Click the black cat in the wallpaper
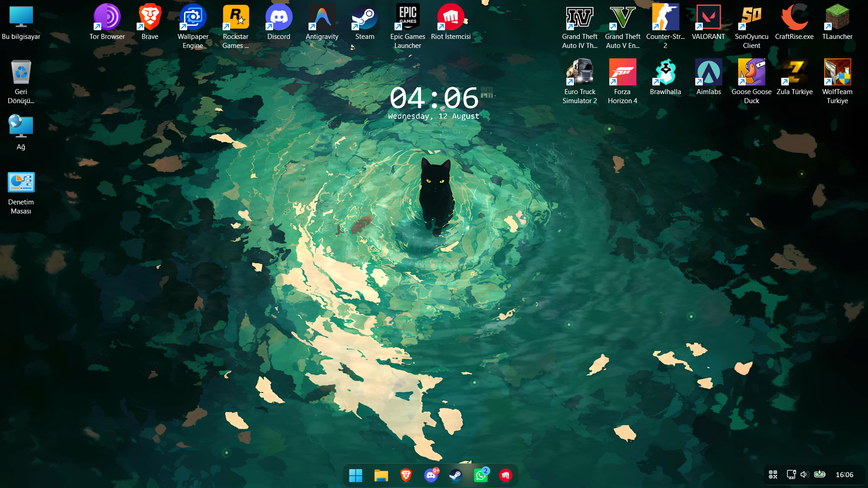The image size is (868, 488). pyautogui.click(x=435, y=196)
